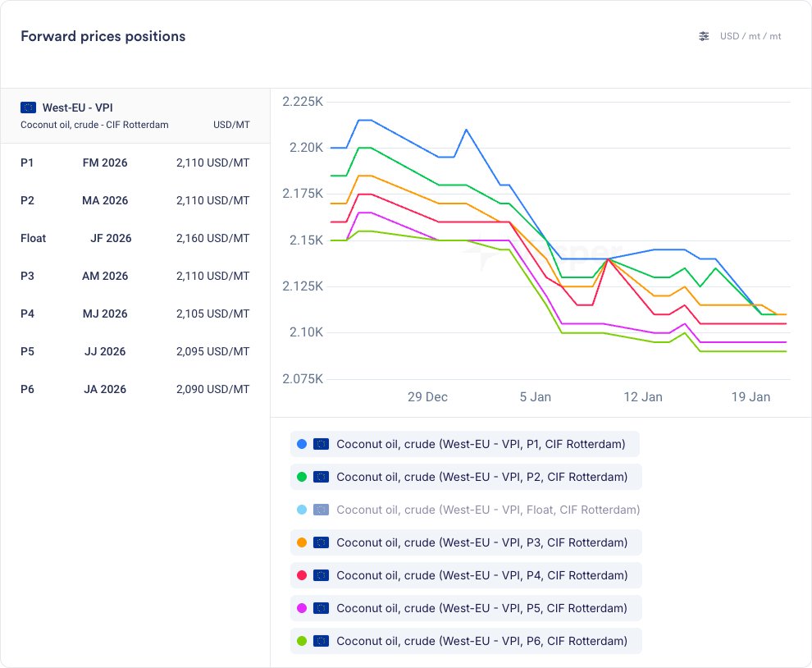Click the EU flag icon in P5 legend
Image resolution: width=812 pixels, height=668 pixels.
[321, 608]
